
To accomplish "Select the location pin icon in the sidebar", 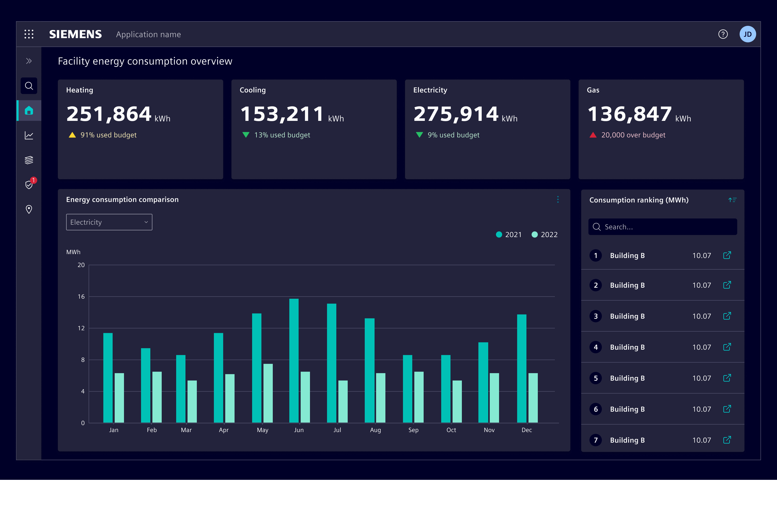I will point(29,209).
